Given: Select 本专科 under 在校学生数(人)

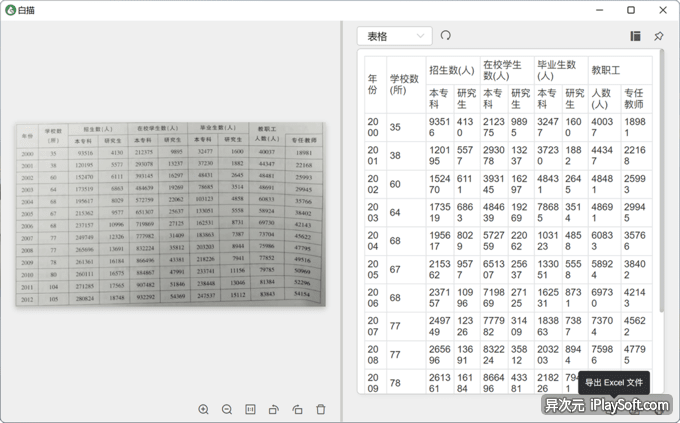Looking at the screenshot, I should pos(494,99).
